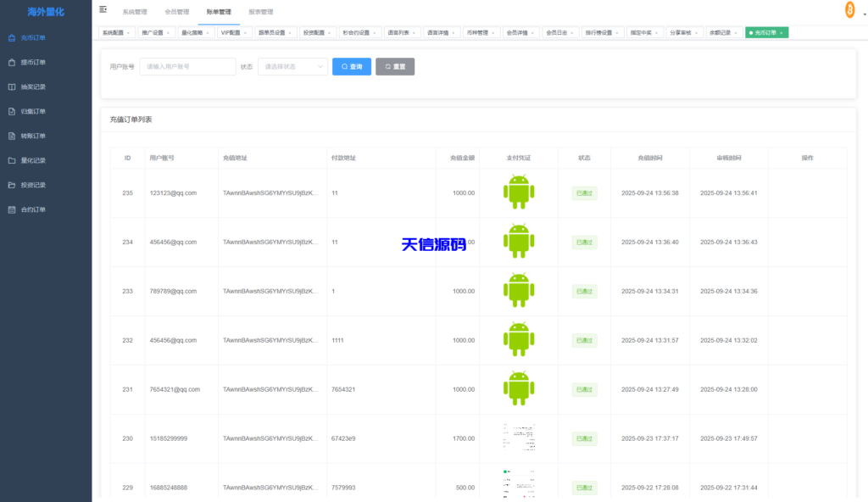Collapse the sidebar with the hamburger icon

pos(103,8)
